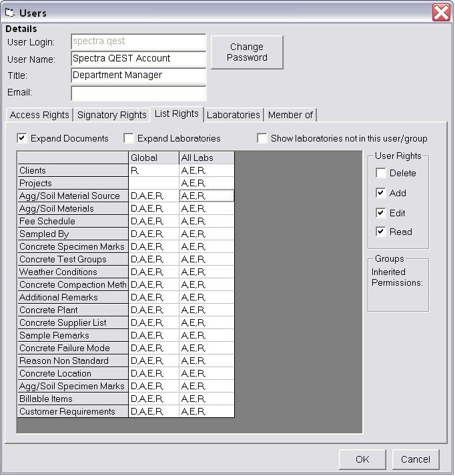The image size is (455, 476).
Task: Open the Member of tab
Action: pos(290,115)
